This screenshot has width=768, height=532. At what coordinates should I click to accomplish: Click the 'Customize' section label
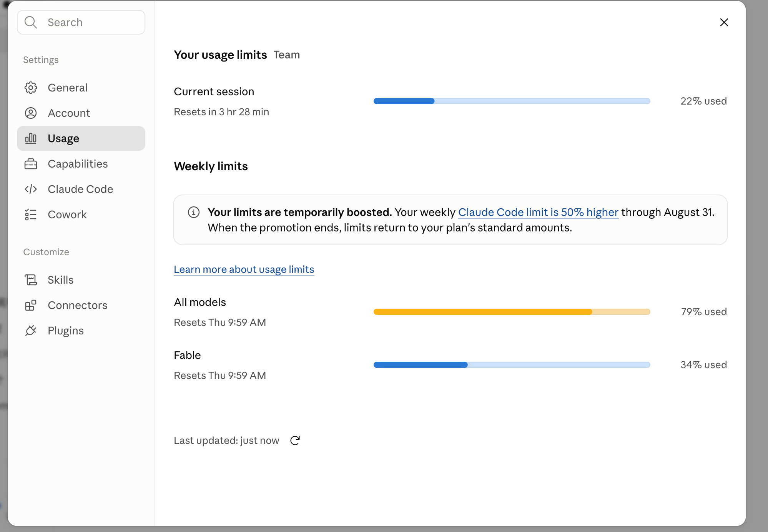46,252
